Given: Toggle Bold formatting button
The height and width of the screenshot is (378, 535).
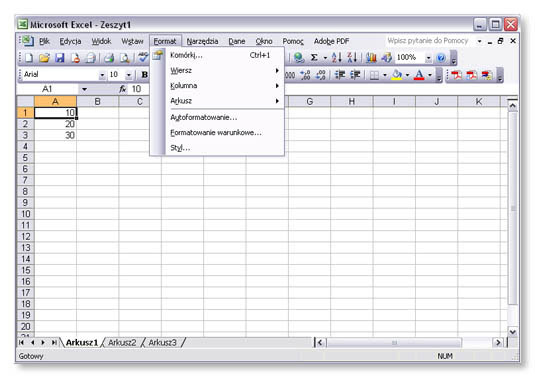Looking at the screenshot, I should (145, 74).
